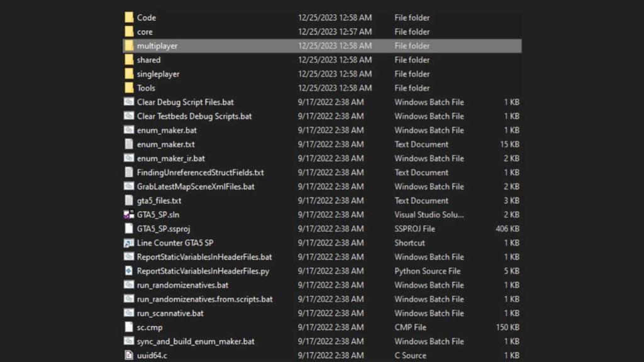The image size is (644, 362).
Task: Select the 'Python Source File' type cell
Action: [428, 271]
